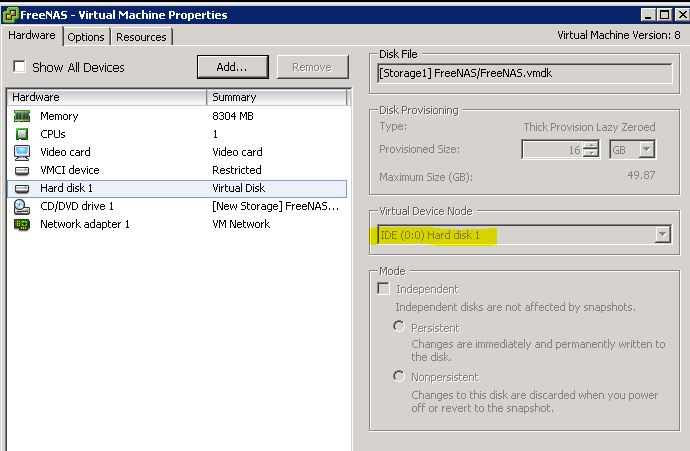Viewport: 690px width, 451px height.
Task: Select the Hard disk 1 row label
Action: tap(66, 188)
